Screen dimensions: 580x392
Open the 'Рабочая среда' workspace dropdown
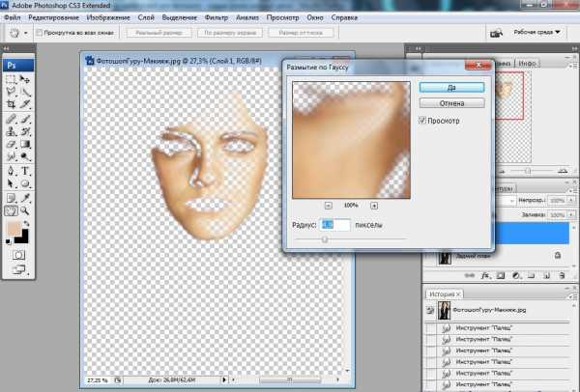(x=537, y=32)
